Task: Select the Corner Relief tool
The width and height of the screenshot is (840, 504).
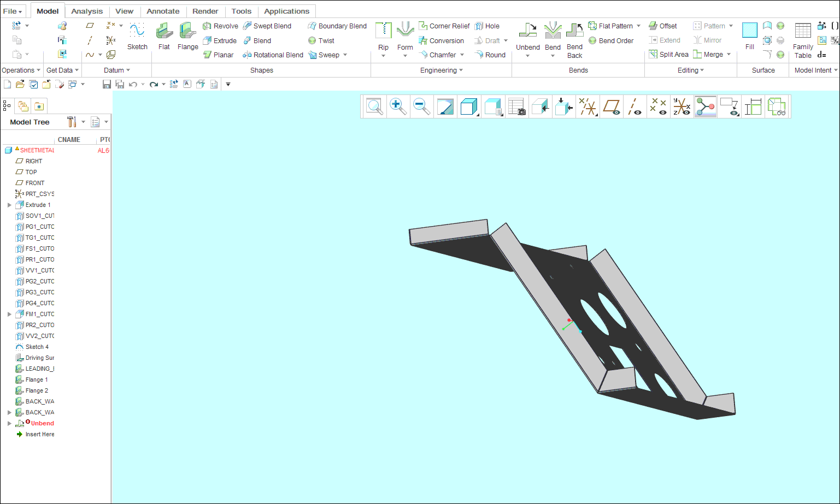Action: (444, 26)
